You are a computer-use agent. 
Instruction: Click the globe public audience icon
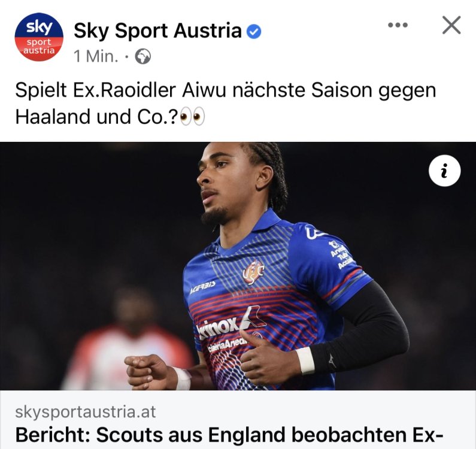pyautogui.click(x=143, y=56)
